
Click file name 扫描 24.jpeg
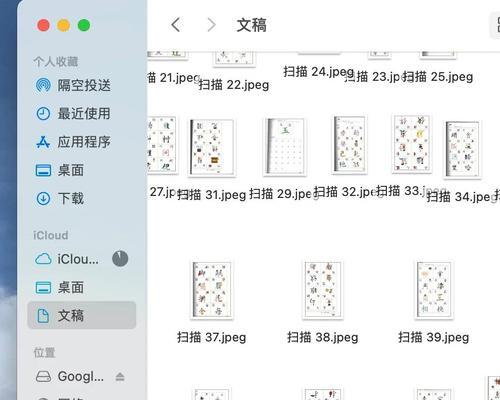tap(319, 71)
